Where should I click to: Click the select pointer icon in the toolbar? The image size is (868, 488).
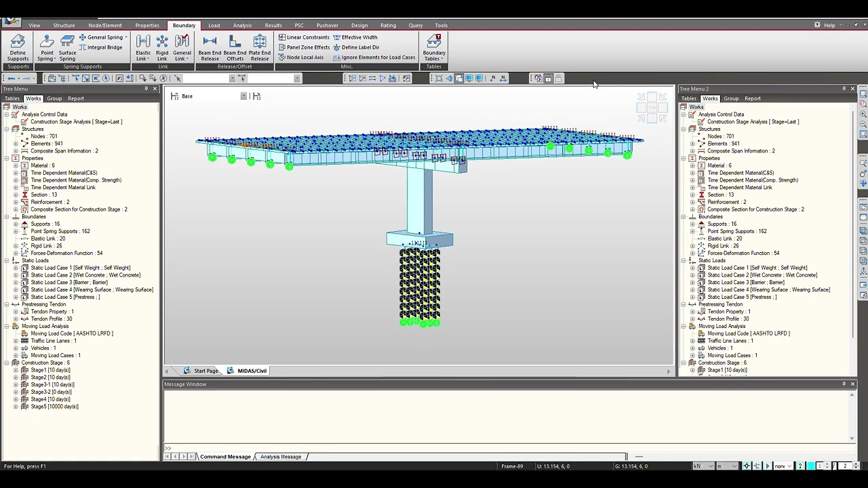178,79
